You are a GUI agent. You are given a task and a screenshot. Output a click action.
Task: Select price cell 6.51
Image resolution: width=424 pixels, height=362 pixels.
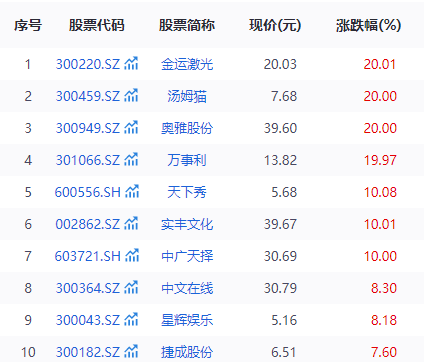284,352
